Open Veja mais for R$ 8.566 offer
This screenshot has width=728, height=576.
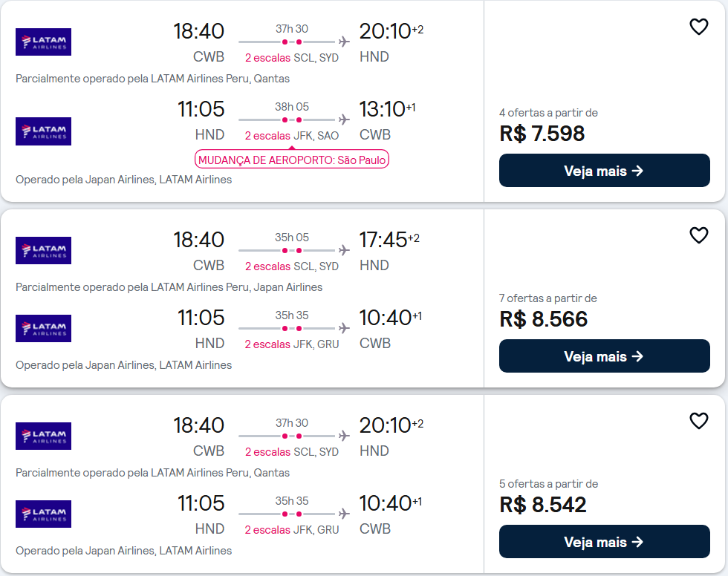click(604, 356)
